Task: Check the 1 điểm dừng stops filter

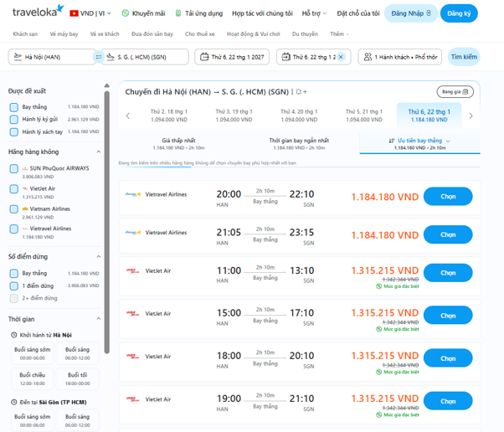Action: [14, 285]
